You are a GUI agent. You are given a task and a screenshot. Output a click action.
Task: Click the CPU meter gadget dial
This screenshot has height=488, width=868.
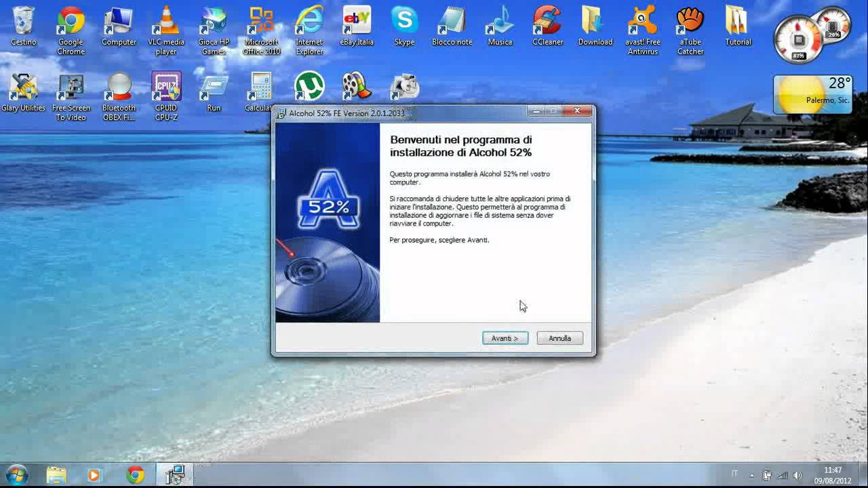click(x=799, y=39)
